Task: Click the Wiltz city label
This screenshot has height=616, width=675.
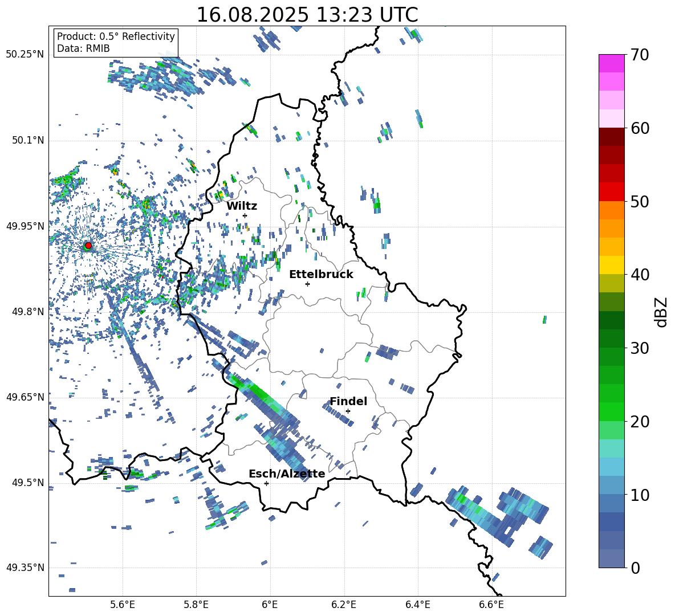Action: 242,206
